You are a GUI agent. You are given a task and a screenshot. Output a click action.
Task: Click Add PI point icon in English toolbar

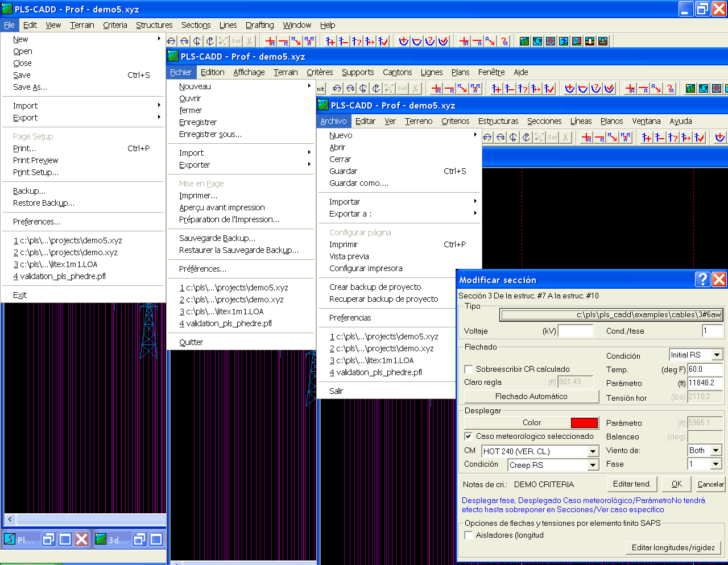tap(271, 41)
